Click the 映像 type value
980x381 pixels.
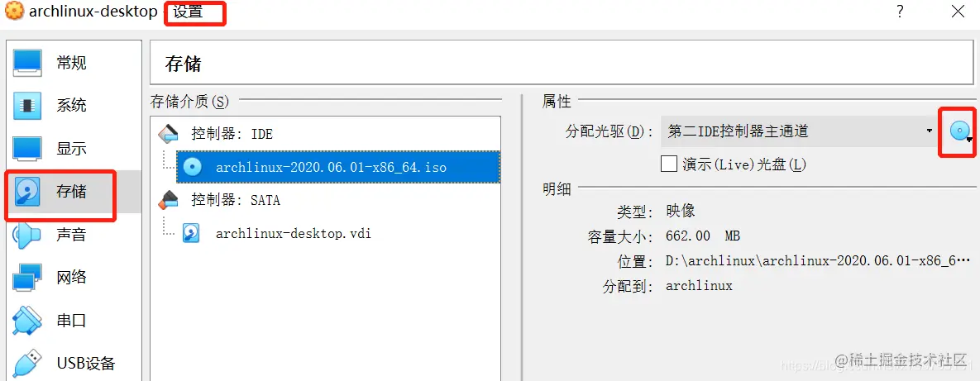[680, 211]
